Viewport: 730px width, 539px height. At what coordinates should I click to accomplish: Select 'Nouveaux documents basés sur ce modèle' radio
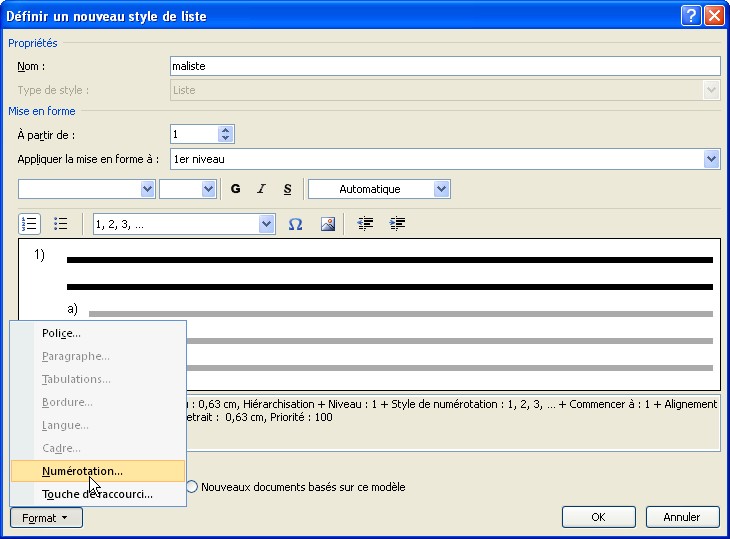click(x=193, y=487)
